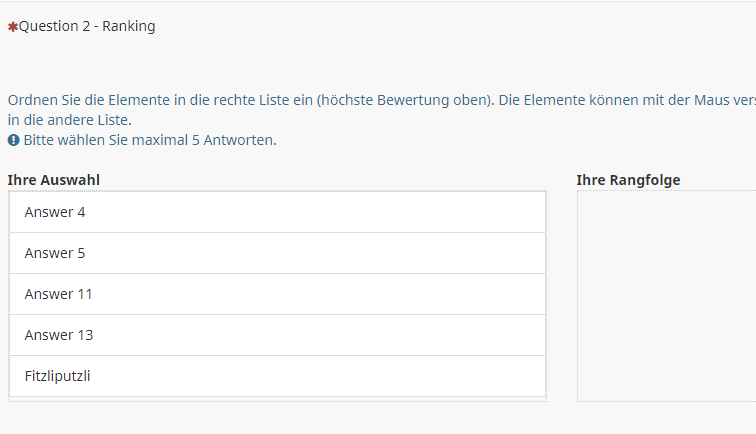Viewport: 756px width, 434px height.
Task: Click the blank space under the question title
Action: click(x=300, y=62)
